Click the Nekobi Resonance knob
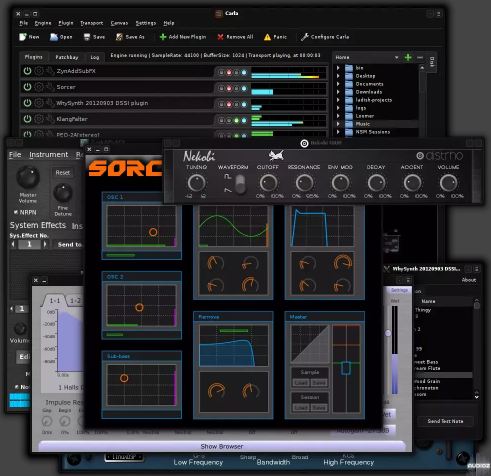 tap(304, 183)
